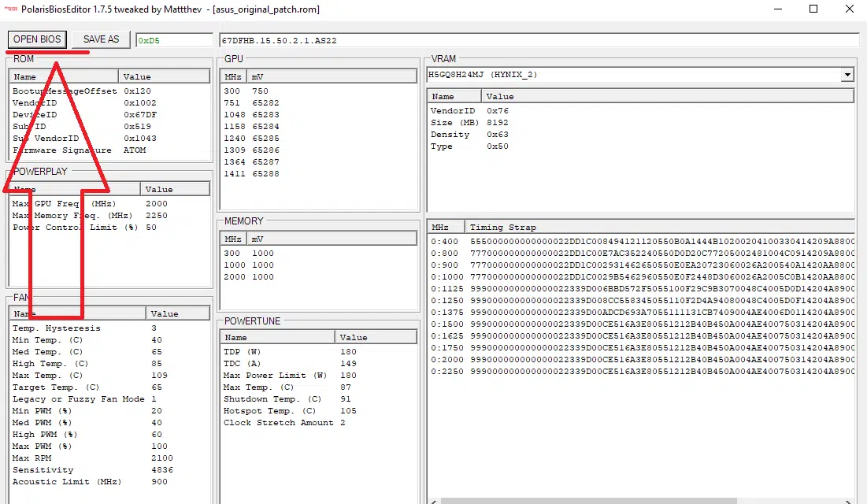Click the 0xD5 checksum field
The width and height of the screenshot is (867, 504).
coord(174,40)
